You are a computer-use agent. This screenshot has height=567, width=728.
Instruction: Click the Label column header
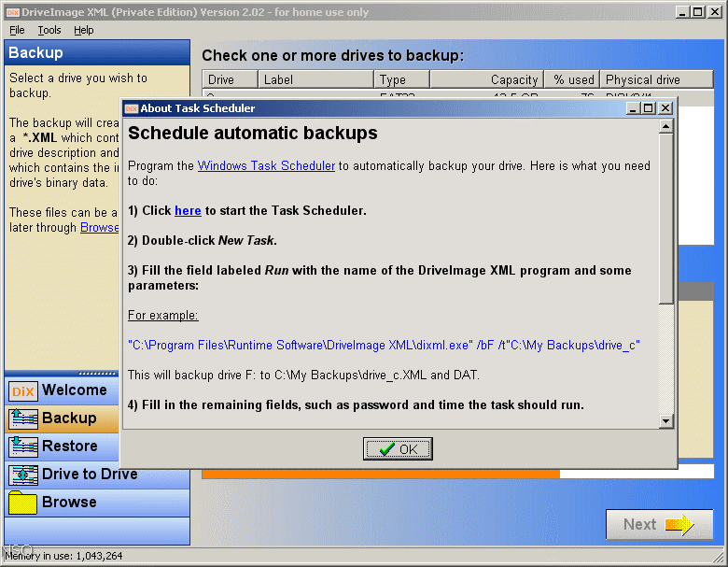pyautogui.click(x=315, y=80)
